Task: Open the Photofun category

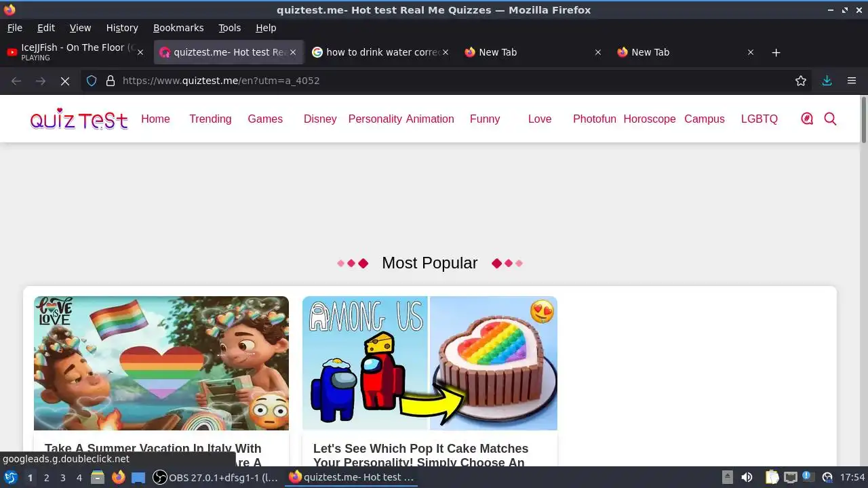Action: 595,119
